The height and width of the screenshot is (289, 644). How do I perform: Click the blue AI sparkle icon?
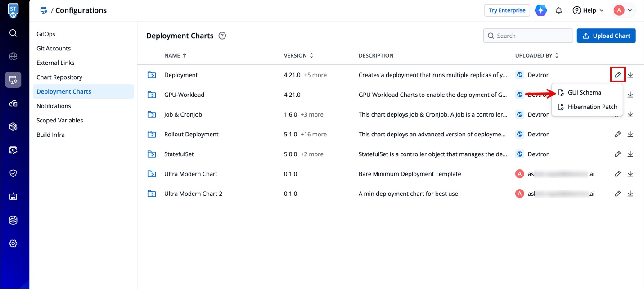coord(541,10)
